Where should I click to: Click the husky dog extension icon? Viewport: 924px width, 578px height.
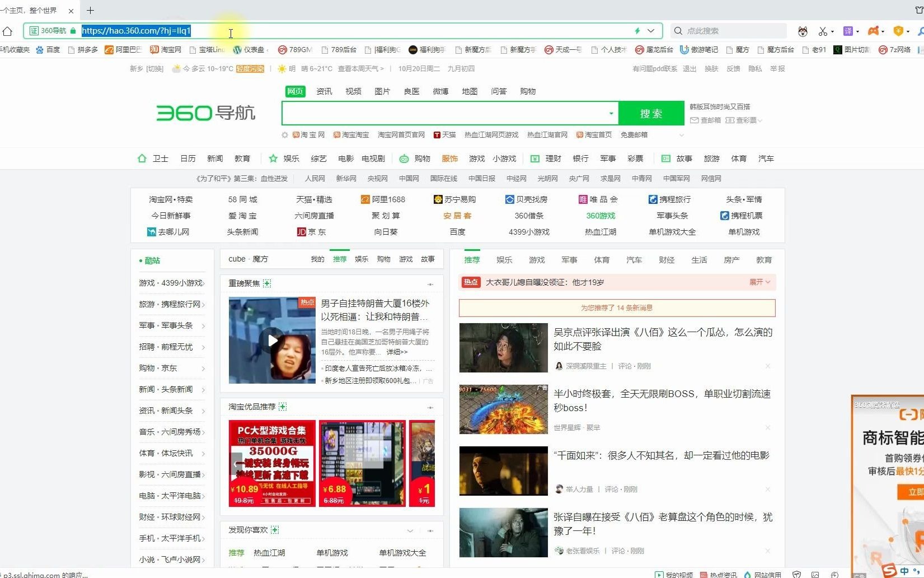803,31
